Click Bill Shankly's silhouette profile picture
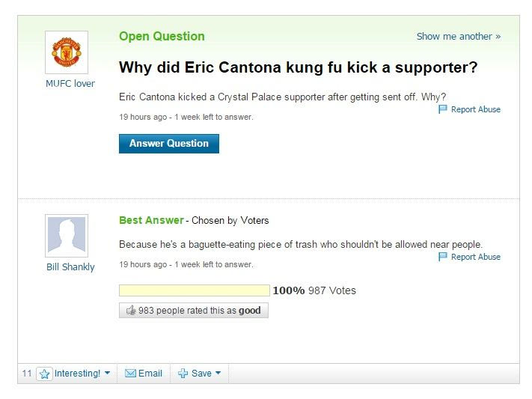Screen dimensions: 532x399 (x=67, y=236)
